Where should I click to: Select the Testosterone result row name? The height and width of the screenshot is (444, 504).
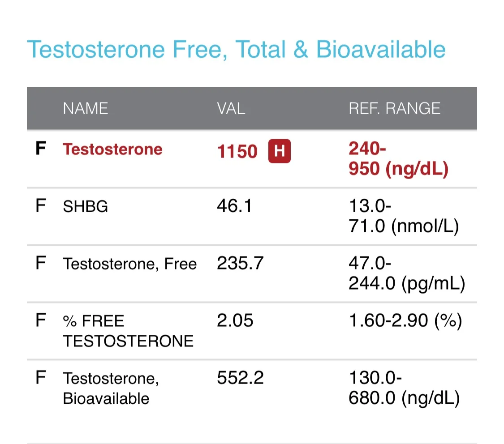(x=112, y=149)
